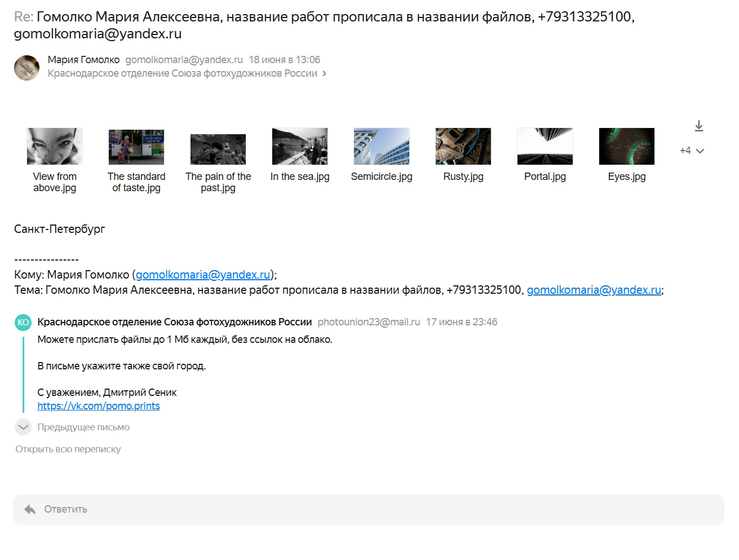Click the email link in the Кому line
739x560 pixels.
click(x=203, y=275)
